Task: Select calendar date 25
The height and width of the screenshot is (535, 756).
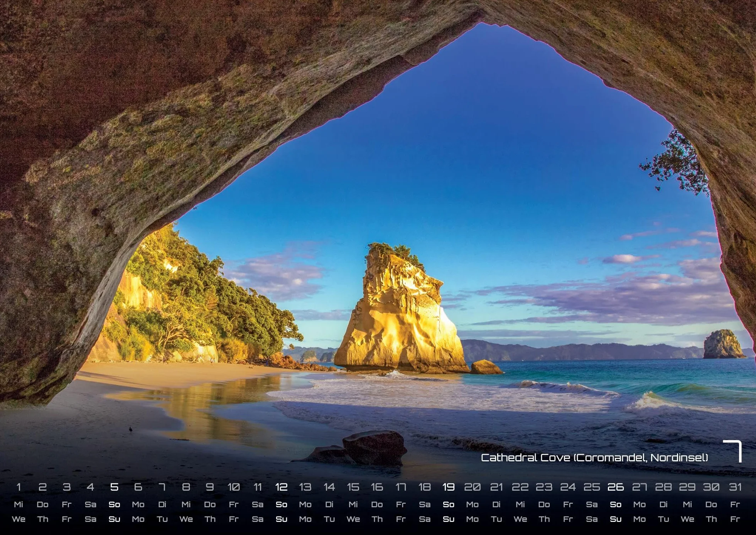Action: [x=592, y=487]
